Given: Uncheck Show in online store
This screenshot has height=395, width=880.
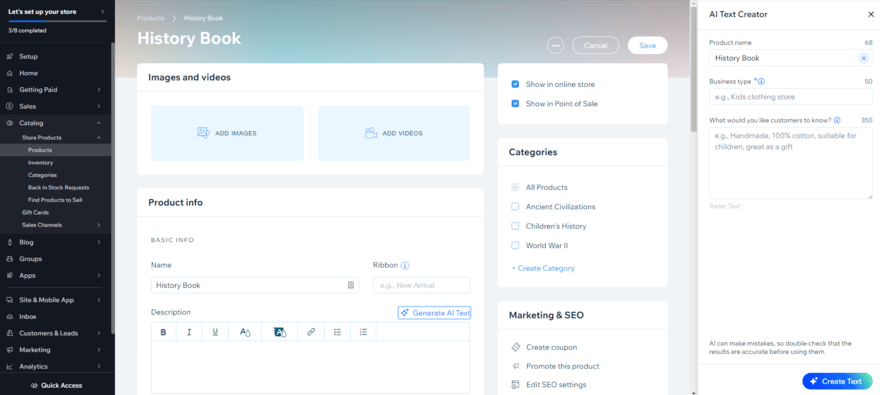Looking at the screenshot, I should point(515,84).
